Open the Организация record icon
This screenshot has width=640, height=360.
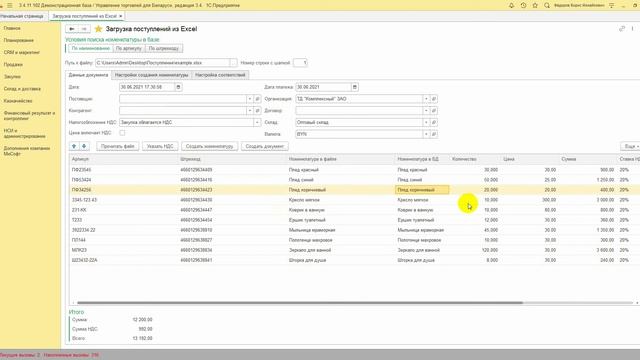pyautogui.click(x=434, y=99)
